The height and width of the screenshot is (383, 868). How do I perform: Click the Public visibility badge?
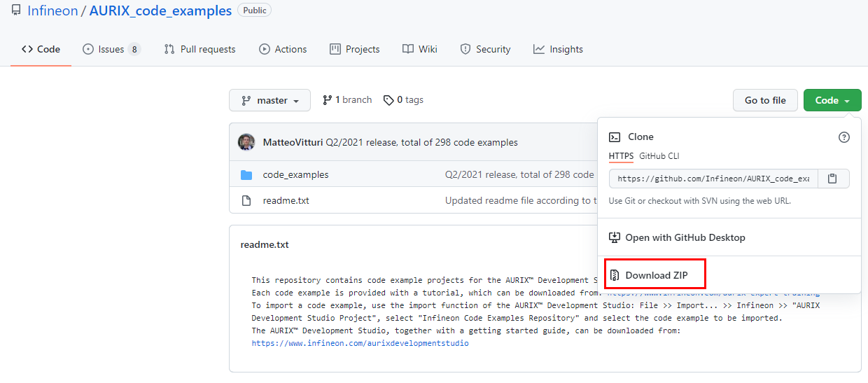254,11
